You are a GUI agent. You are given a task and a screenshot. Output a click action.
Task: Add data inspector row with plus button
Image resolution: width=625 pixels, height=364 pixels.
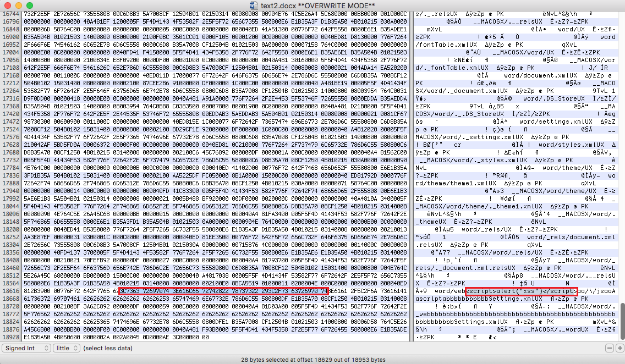tap(619, 348)
